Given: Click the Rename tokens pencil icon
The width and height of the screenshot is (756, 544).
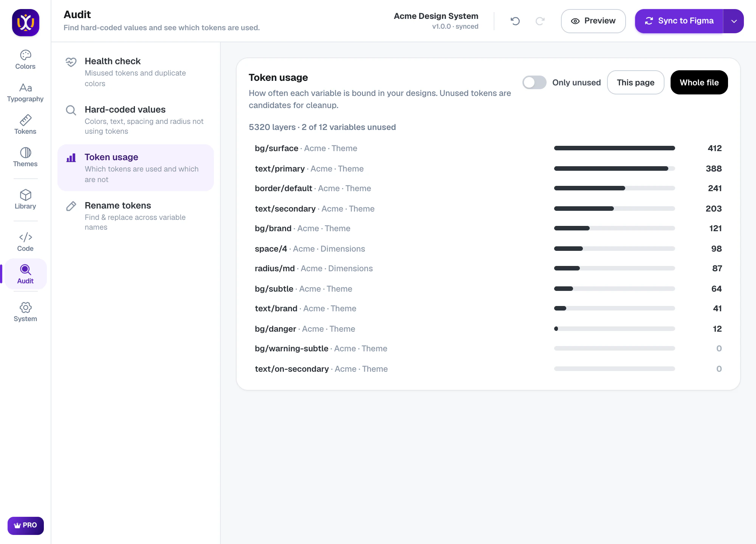Looking at the screenshot, I should click(x=71, y=206).
